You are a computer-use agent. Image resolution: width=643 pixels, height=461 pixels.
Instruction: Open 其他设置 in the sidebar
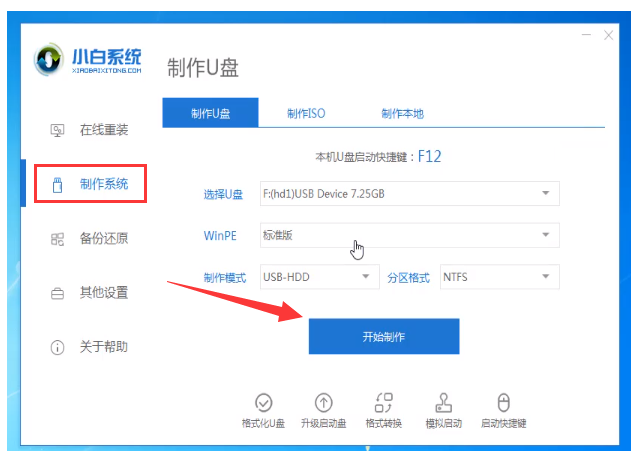(90, 293)
